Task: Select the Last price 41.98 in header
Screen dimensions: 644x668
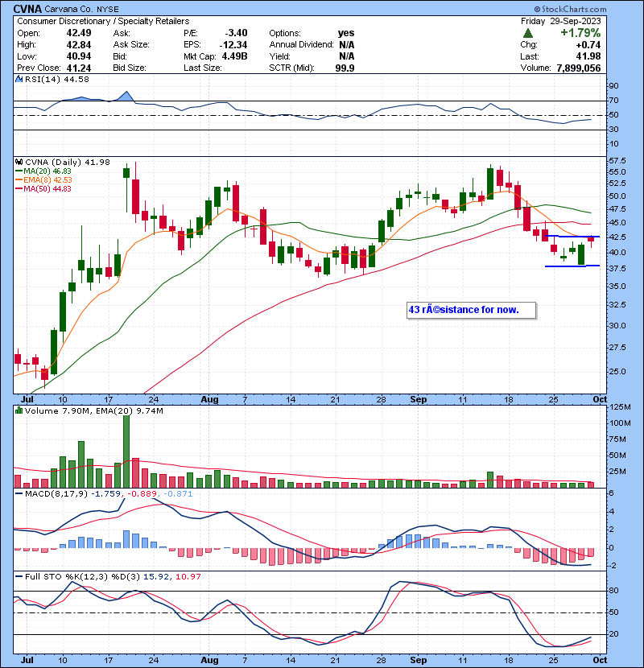Action: [588, 56]
